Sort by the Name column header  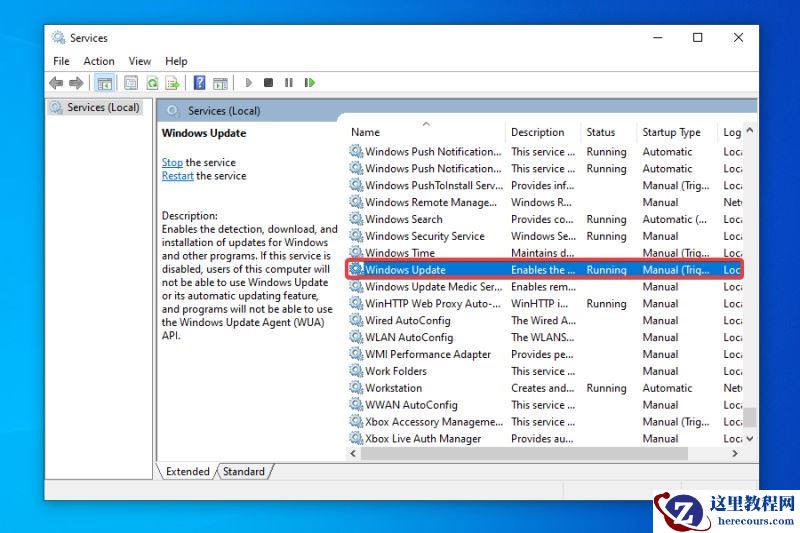(x=427, y=132)
